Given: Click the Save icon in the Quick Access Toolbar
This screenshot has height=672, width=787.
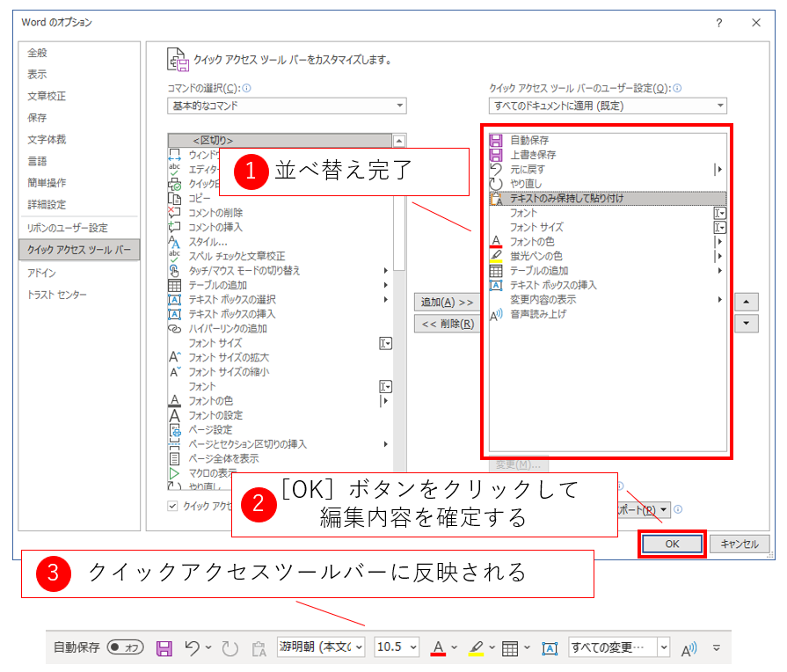Looking at the screenshot, I should pos(164,648).
